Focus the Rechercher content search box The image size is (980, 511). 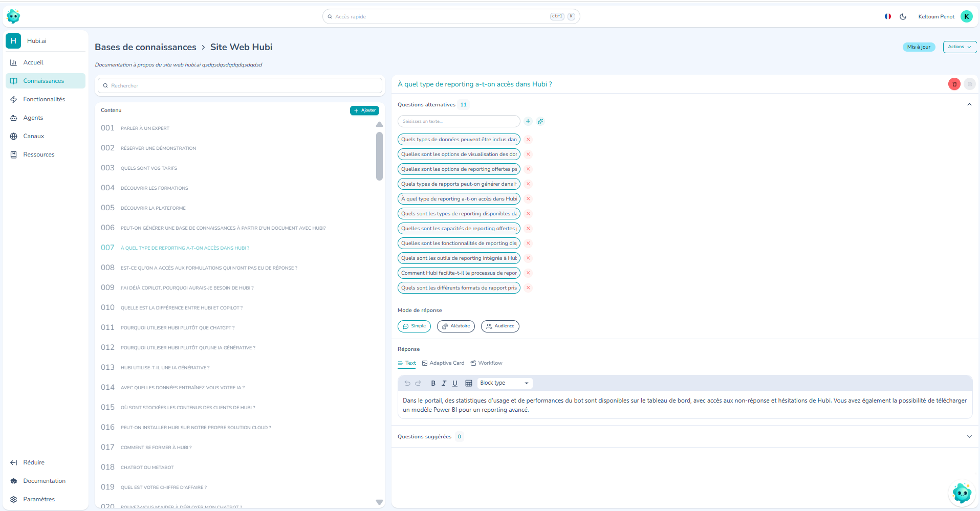pos(240,85)
